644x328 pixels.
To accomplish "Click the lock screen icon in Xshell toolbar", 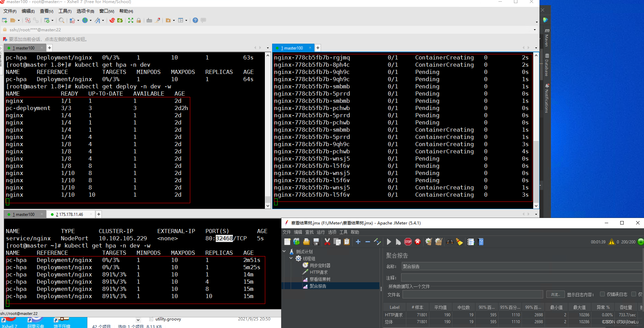I will click(139, 20).
